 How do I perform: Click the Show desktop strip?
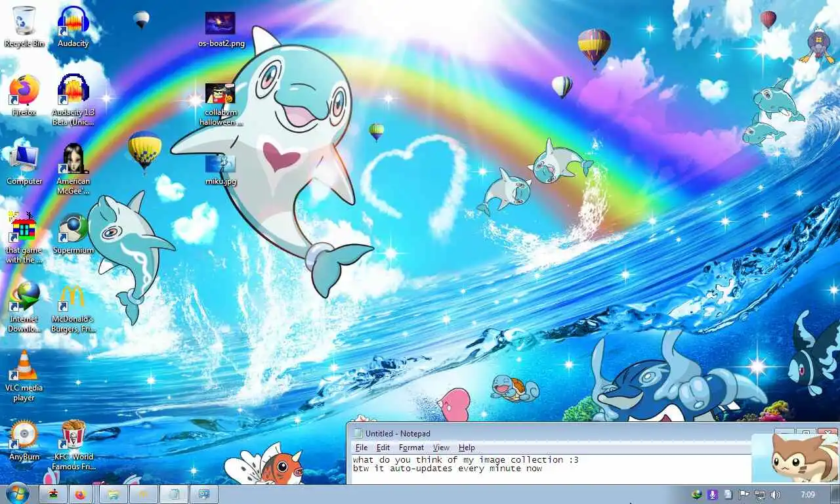tap(835, 495)
